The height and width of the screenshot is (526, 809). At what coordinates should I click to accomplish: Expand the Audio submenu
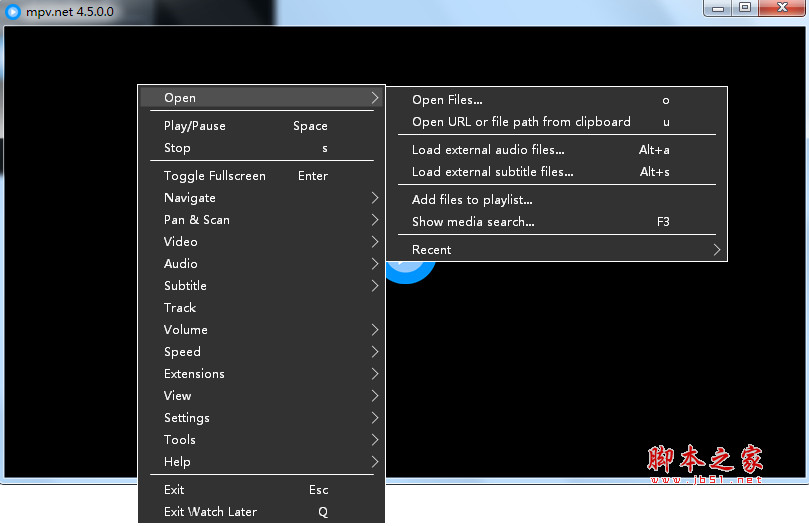[x=262, y=264]
